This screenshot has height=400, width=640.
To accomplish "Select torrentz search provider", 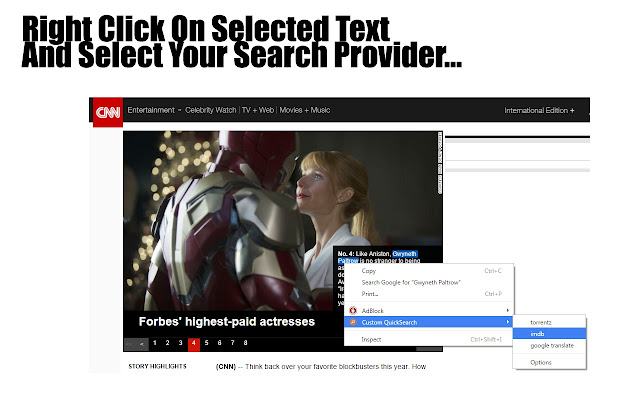I will point(549,322).
